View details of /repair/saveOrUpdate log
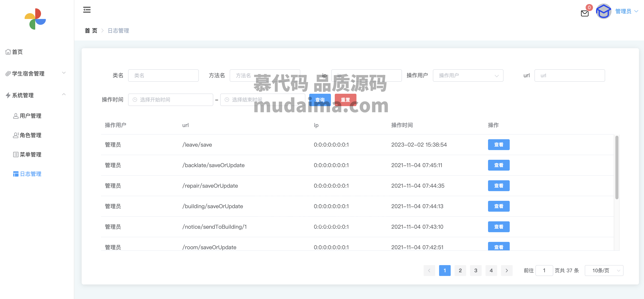The width and height of the screenshot is (644, 299). point(498,186)
